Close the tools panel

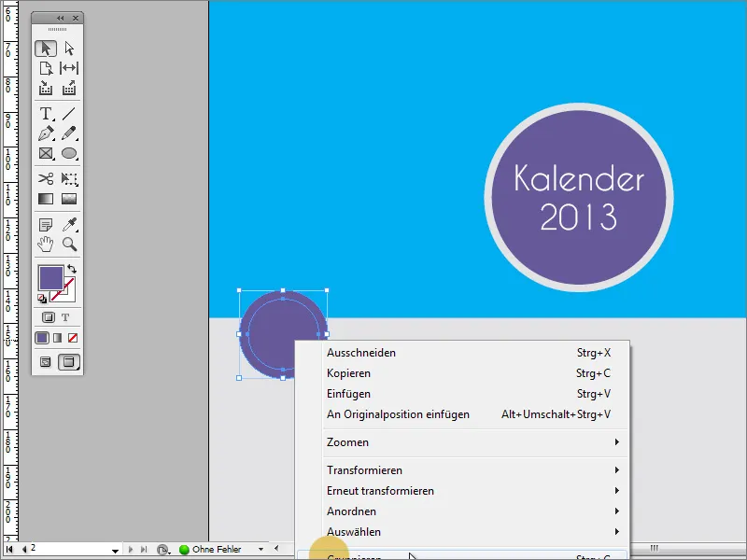pyautogui.click(x=76, y=18)
